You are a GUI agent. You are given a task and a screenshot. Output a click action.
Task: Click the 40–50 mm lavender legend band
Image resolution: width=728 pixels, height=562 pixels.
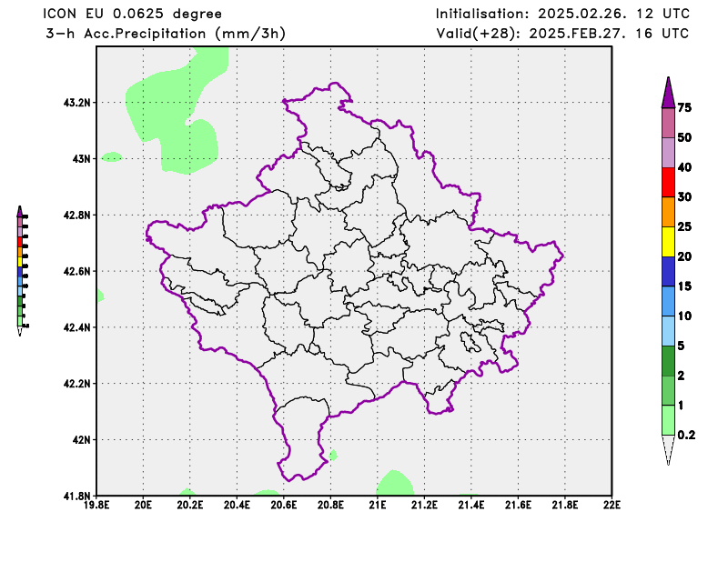(x=668, y=153)
